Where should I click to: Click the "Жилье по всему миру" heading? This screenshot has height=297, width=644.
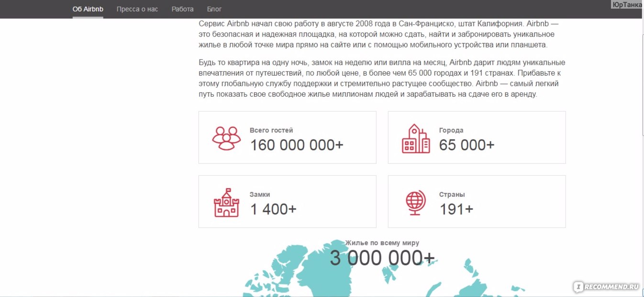(x=382, y=243)
